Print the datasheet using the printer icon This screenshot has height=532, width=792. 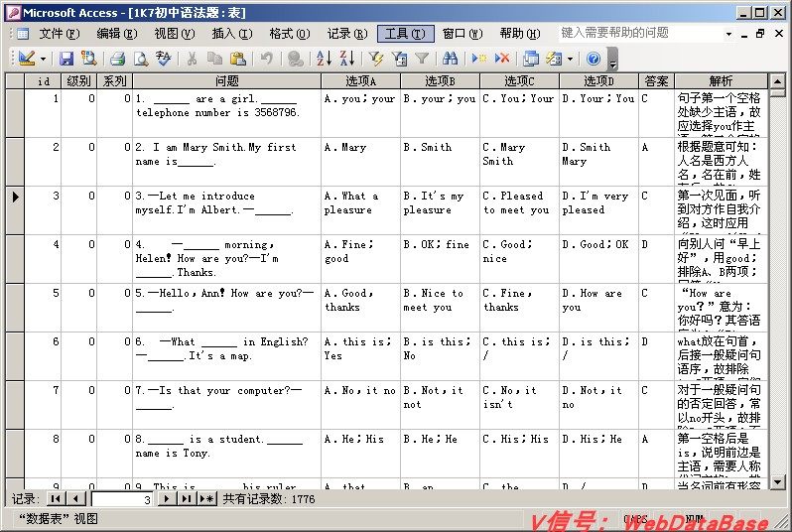point(118,59)
